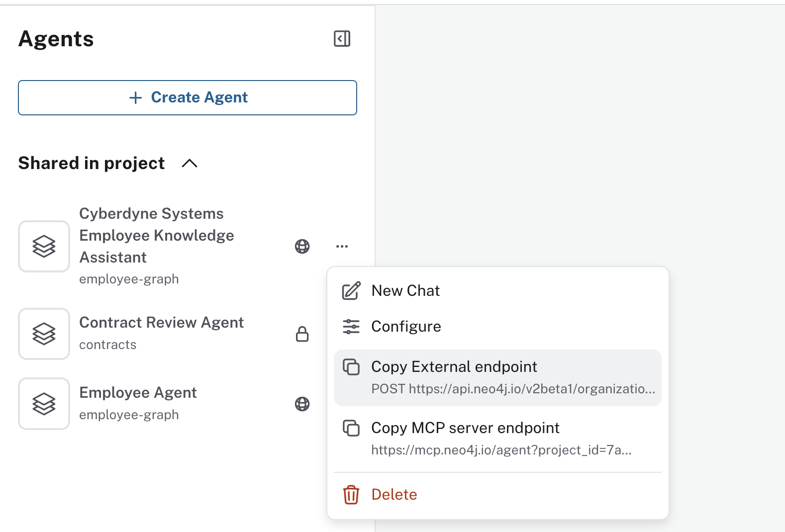This screenshot has width=785, height=532.
Task: Click lock icon beside Contract Review Agent
Action: pyautogui.click(x=302, y=334)
